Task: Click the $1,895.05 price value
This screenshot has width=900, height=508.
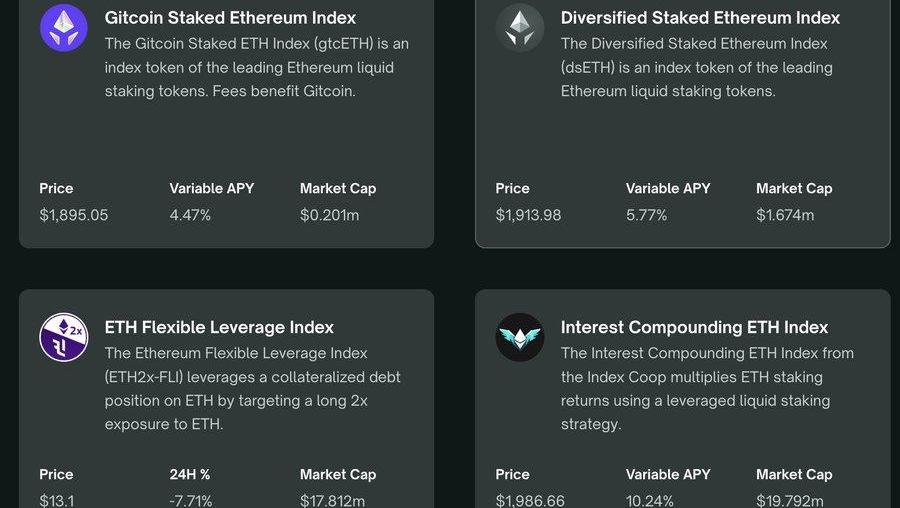Action: pos(74,215)
